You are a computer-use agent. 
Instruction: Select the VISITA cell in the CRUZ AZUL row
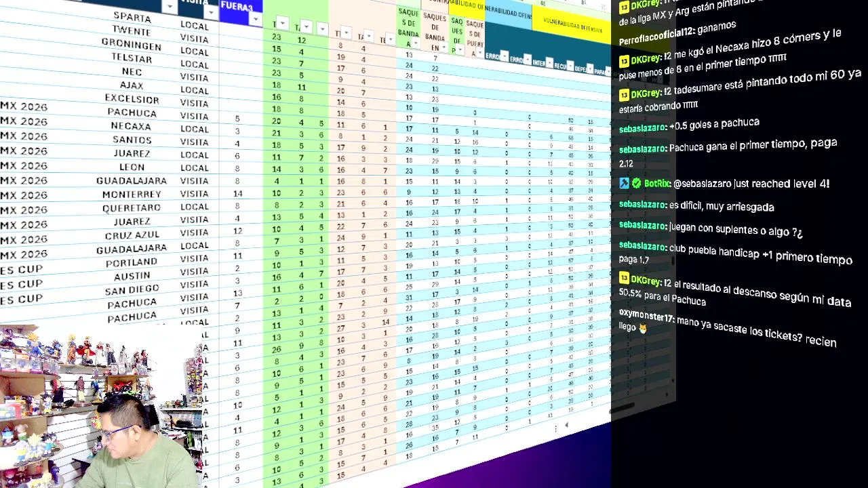pos(195,232)
